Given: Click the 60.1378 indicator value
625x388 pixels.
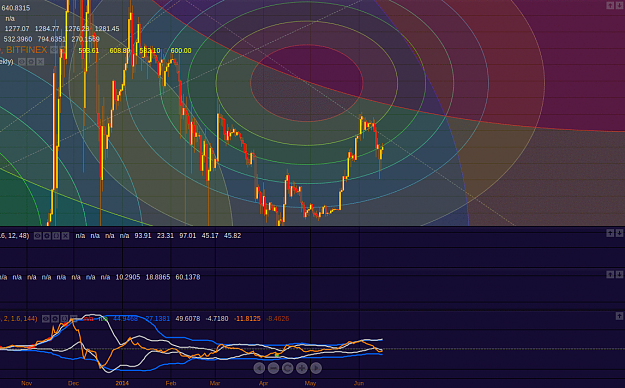Looking at the screenshot, I should tap(188, 277).
